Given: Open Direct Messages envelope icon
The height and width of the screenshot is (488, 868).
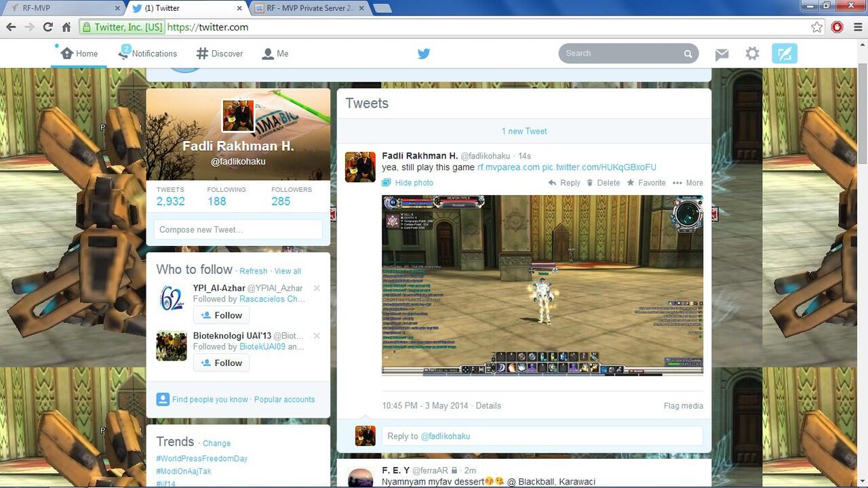Looking at the screenshot, I should 722,54.
